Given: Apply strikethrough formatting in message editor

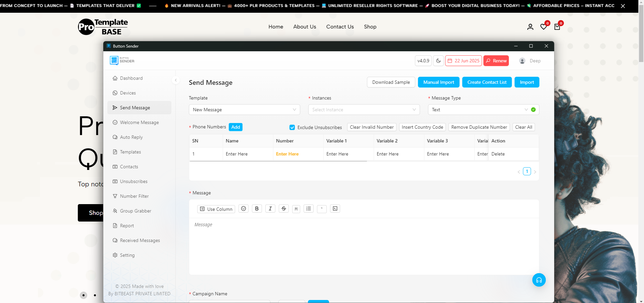Looking at the screenshot, I should (x=284, y=208).
